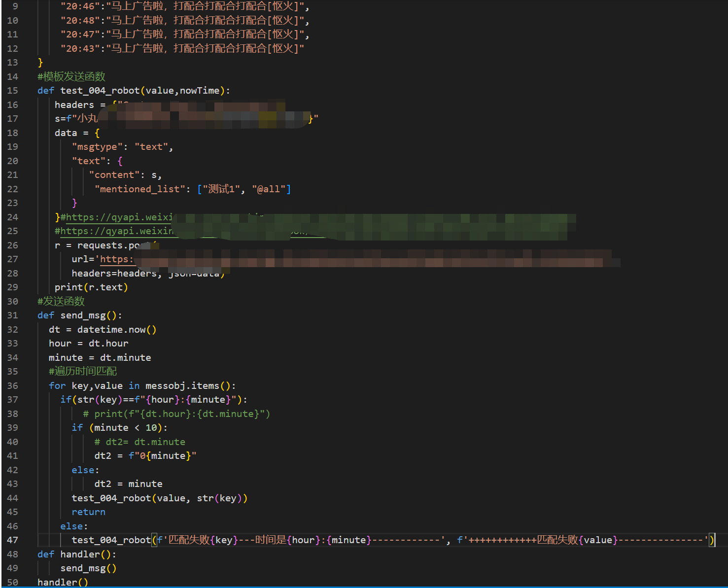Click the 'if(str(key)==' condition on line 37
Viewport: 728px width, 588px height.
click(x=97, y=400)
